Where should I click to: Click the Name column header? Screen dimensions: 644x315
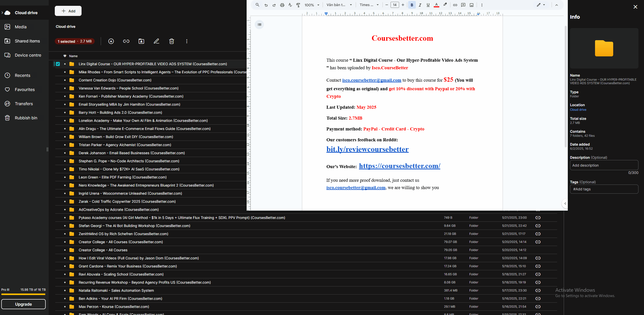coord(73,56)
